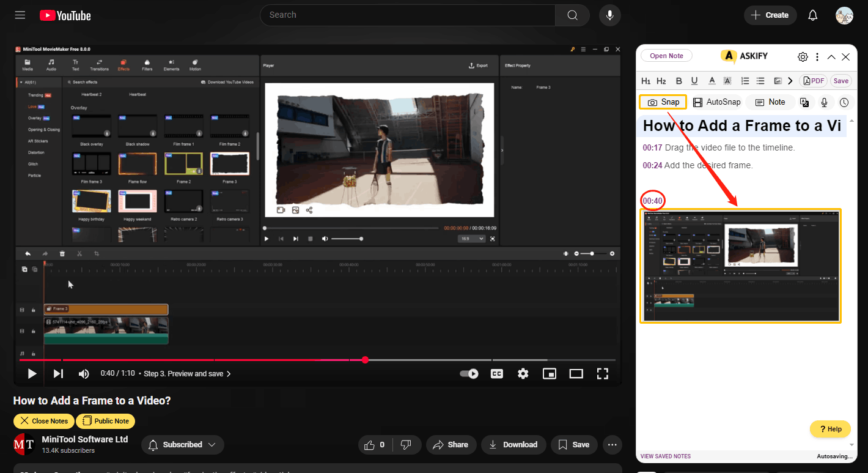This screenshot has width=868, height=473.
Task: Open the YouTube guide hamburger menu
Action: coord(20,15)
